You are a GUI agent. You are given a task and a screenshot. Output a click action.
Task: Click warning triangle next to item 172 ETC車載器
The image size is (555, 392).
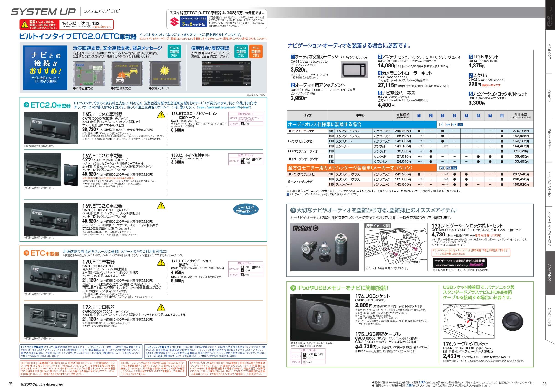coord(161,308)
